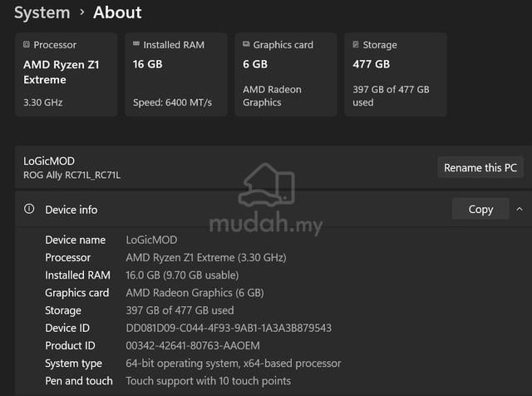
Task: Copy the device info
Action: tap(480, 209)
